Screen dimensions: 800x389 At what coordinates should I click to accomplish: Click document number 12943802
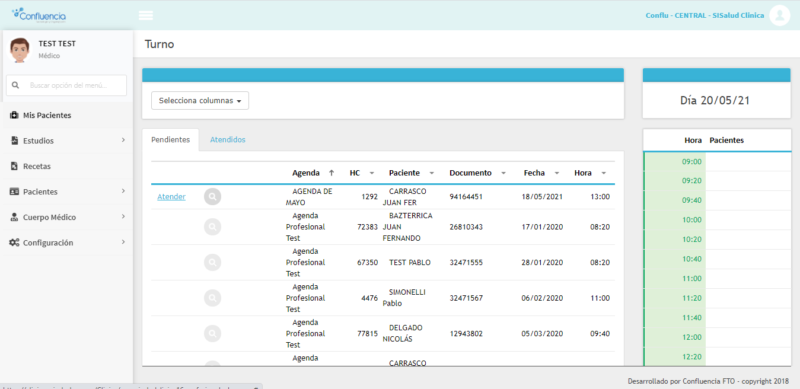tap(466, 333)
